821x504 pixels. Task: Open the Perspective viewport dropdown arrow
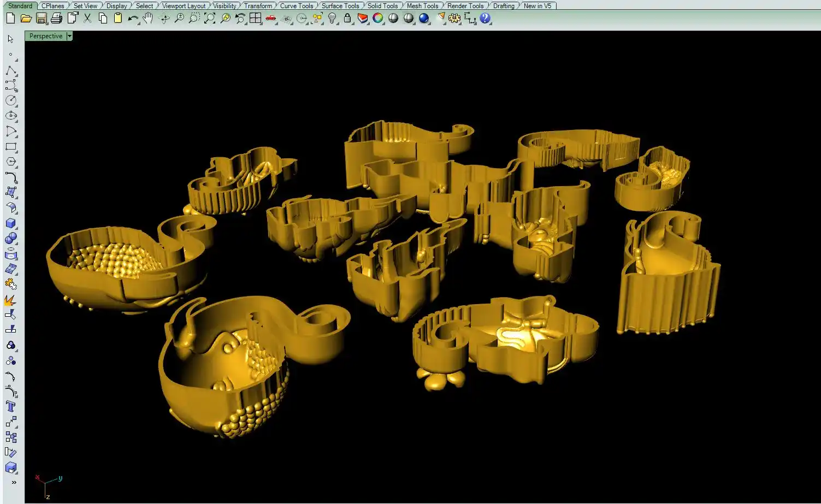tap(69, 36)
